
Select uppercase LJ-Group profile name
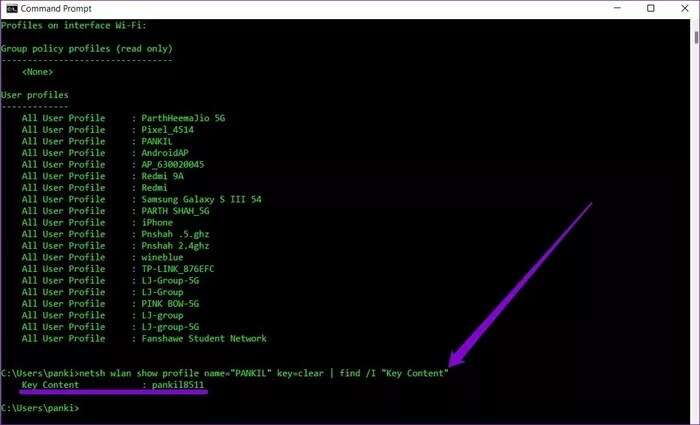pyautogui.click(x=162, y=292)
